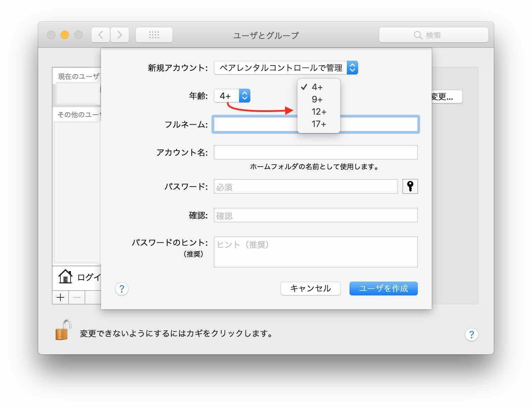
Task: Remove user with the minus button
Action: tap(77, 297)
